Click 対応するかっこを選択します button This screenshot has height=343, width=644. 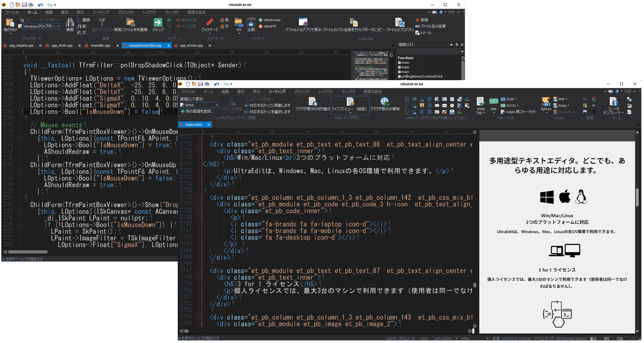267,111
